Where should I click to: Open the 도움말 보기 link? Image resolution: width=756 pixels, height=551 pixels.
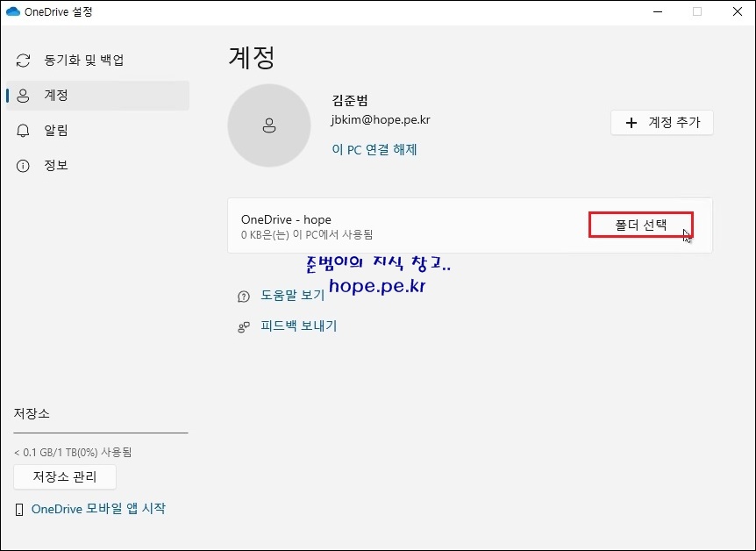click(x=293, y=295)
